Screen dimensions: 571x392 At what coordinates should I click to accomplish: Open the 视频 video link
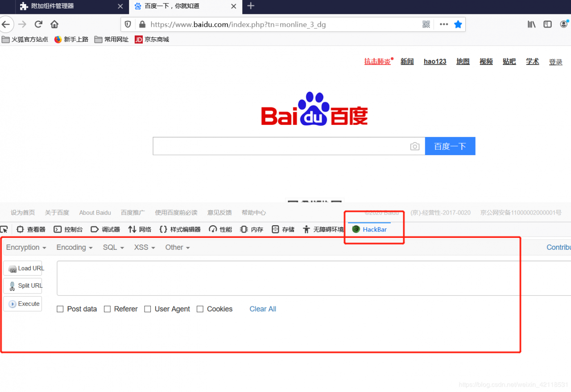486,62
